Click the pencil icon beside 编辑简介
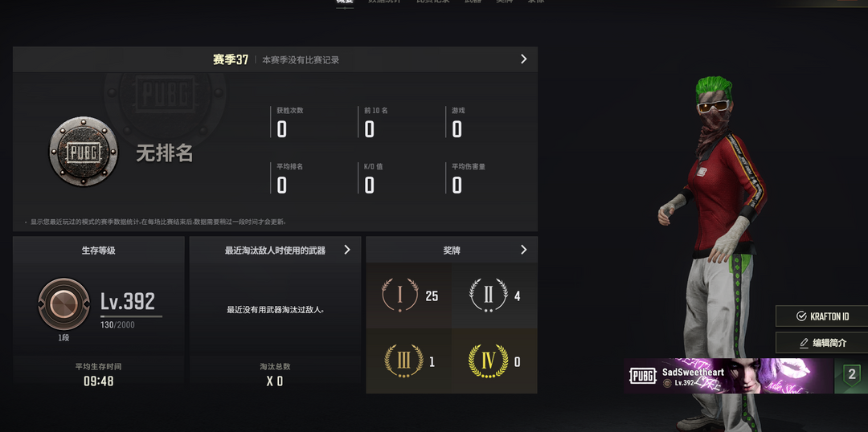Image resolution: width=868 pixels, height=432 pixels. 805,343
